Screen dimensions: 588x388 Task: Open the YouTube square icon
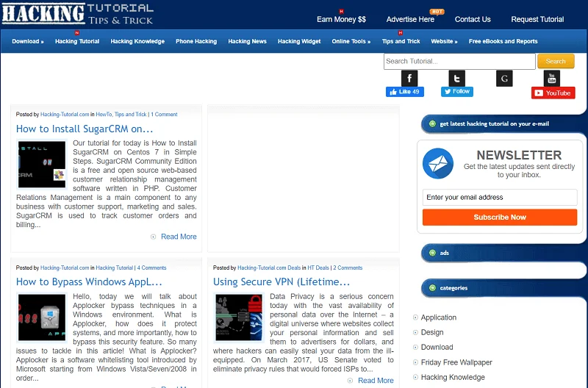click(x=552, y=79)
